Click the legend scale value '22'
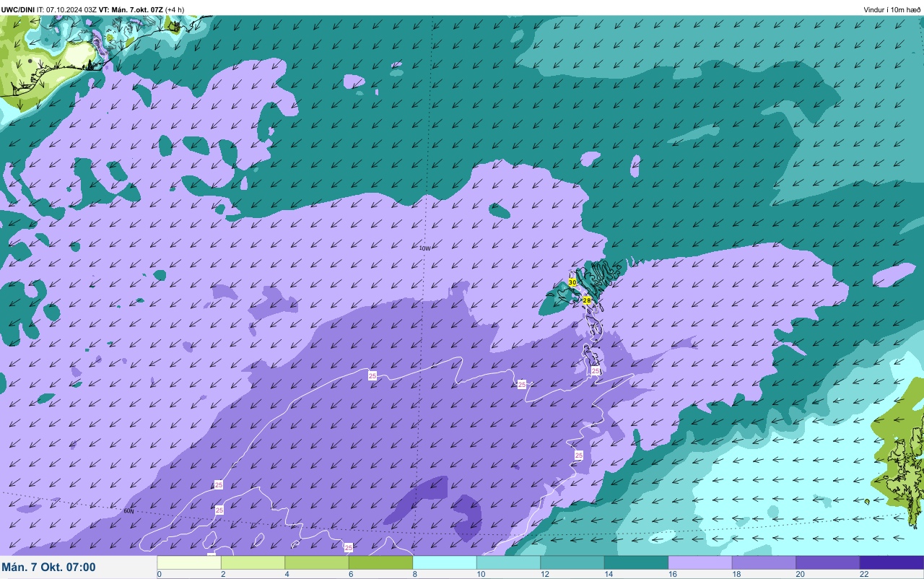Image resolution: width=924 pixels, height=579 pixels. point(864,574)
